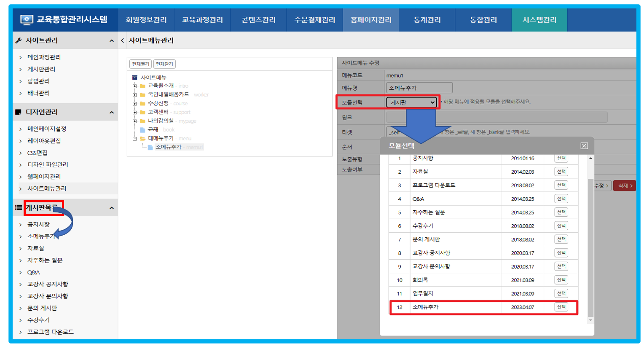
Task: Click the list icon beside 게시판목록
Action: click(19, 207)
